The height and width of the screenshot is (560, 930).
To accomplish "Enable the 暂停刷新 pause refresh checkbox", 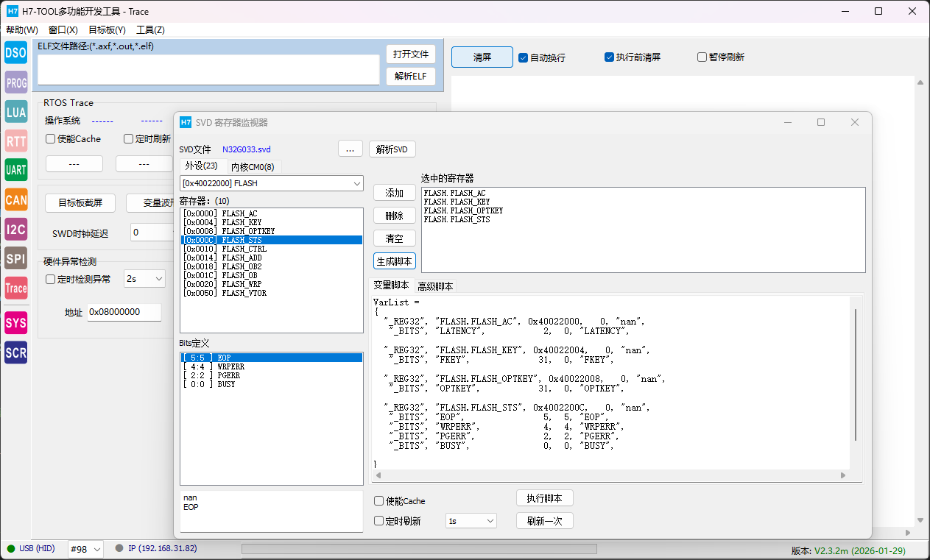I will [702, 57].
